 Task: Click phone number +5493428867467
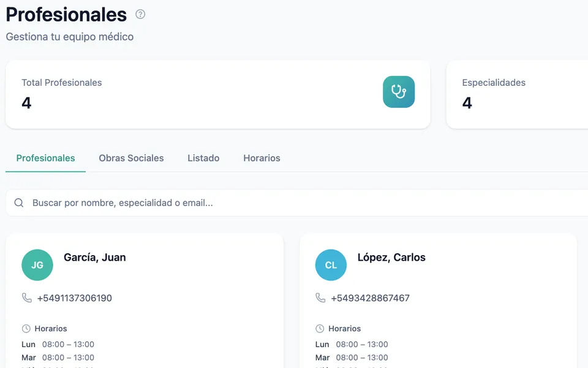370,298
